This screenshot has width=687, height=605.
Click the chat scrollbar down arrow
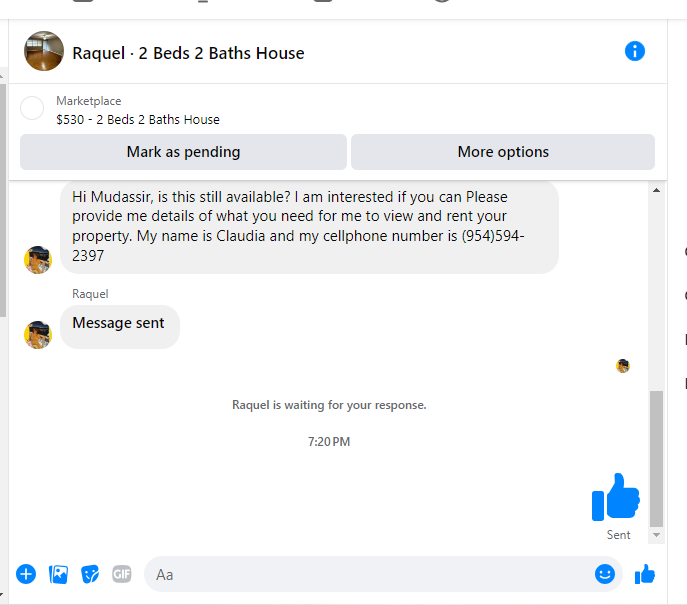(x=656, y=535)
